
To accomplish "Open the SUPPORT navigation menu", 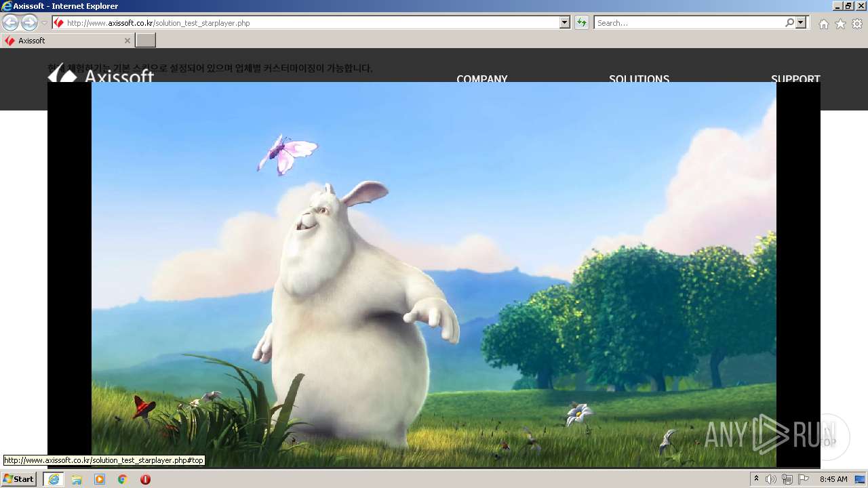I will pos(795,79).
